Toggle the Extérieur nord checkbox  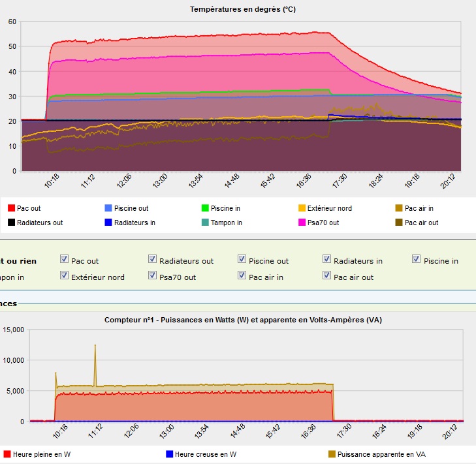(64, 275)
